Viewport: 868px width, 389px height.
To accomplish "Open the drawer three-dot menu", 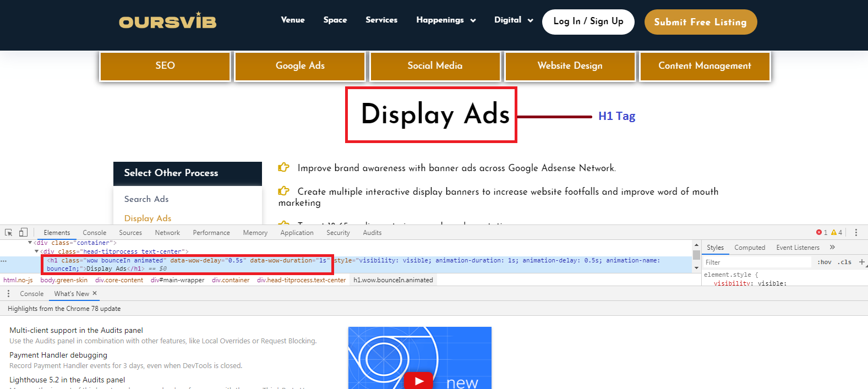I will [x=8, y=294].
